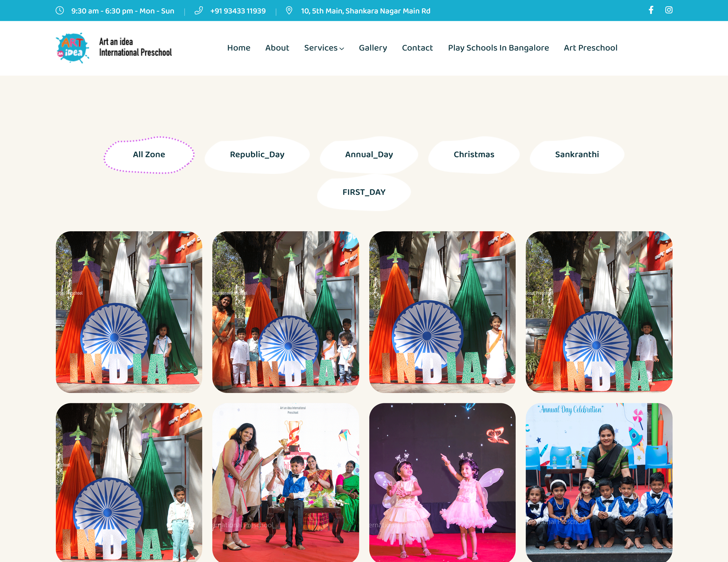
Task: Show Christmas gallery photos
Action: coord(474,155)
